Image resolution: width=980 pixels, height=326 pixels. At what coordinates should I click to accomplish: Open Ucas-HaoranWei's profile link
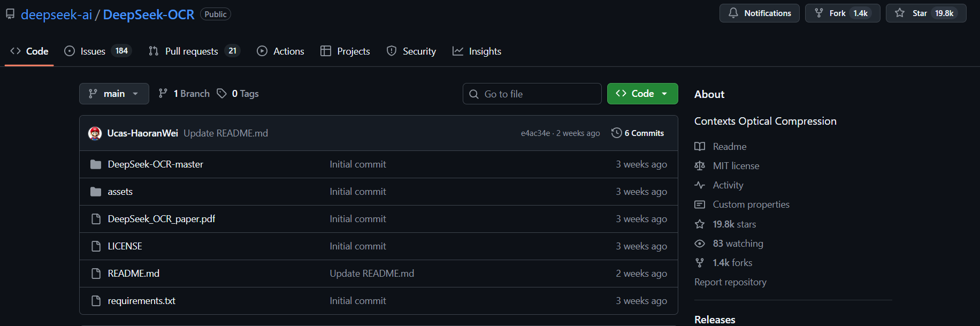click(142, 133)
